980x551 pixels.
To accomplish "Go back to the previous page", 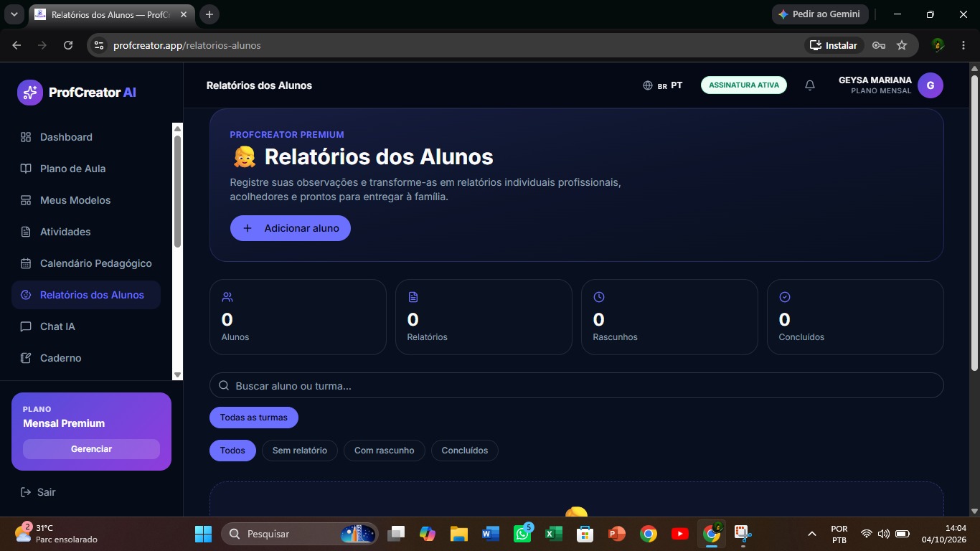I will click(17, 45).
